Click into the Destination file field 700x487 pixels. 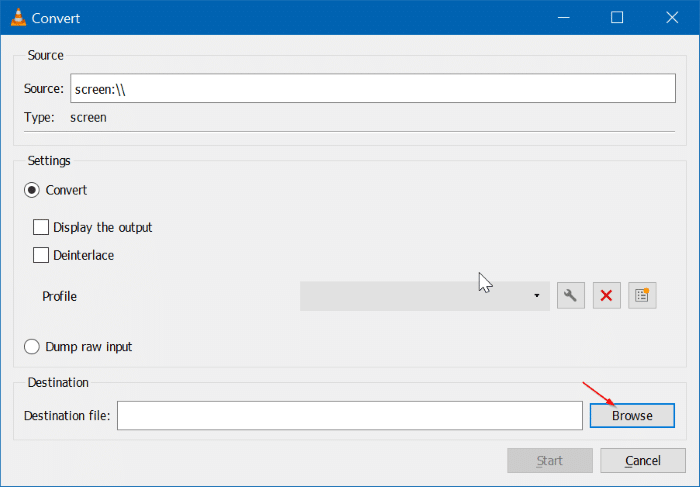point(350,416)
